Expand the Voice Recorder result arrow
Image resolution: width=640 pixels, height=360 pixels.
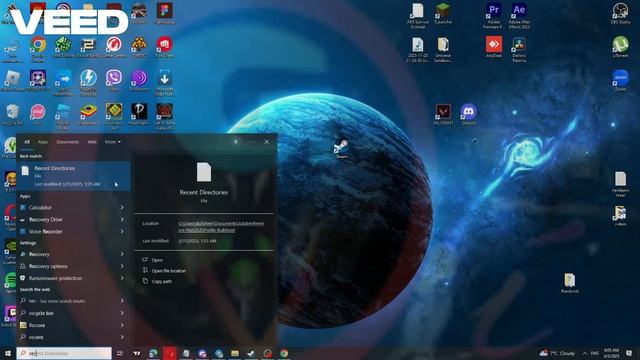122,231
